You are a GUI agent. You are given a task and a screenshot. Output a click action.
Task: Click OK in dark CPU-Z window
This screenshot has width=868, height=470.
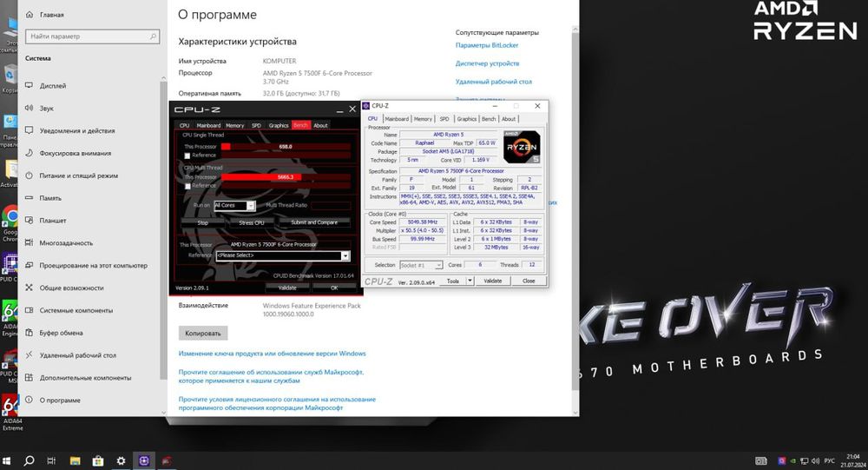pos(334,288)
